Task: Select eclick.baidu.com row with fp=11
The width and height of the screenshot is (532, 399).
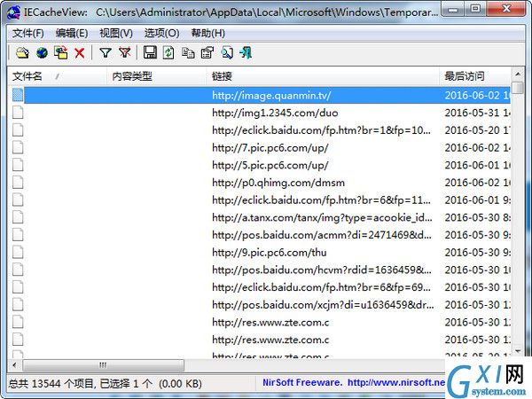Action: [x=259, y=199]
